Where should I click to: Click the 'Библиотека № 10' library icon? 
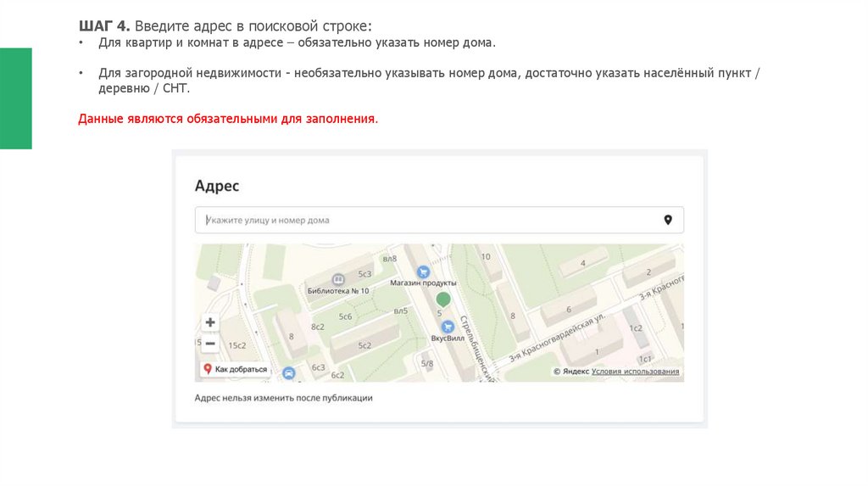click(337, 279)
